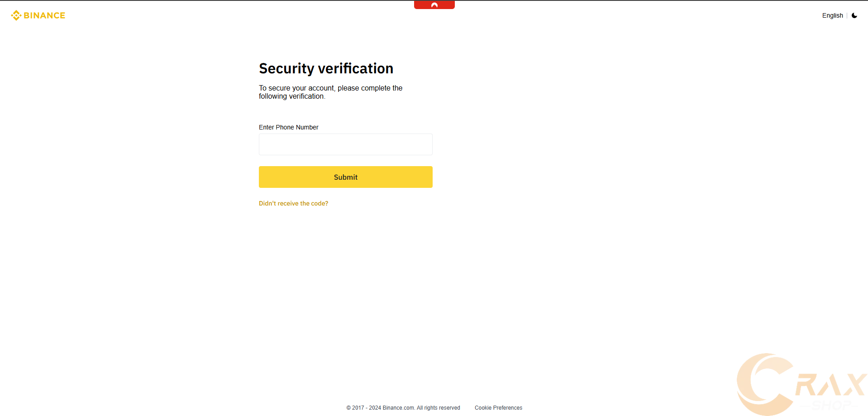Toggle dark mode with the moon icon
The image size is (868, 416).
tap(854, 15)
